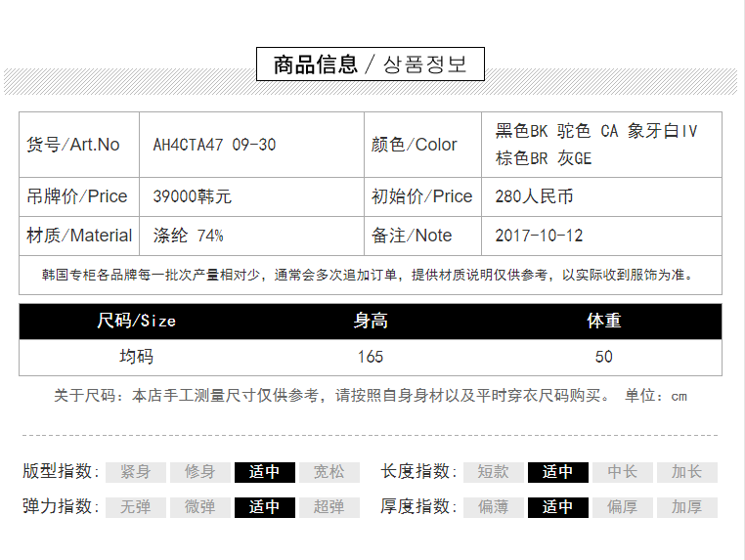Choose highlighted 适中 in 长度指数 row
This screenshot has height=560, width=745.
(x=558, y=472)
